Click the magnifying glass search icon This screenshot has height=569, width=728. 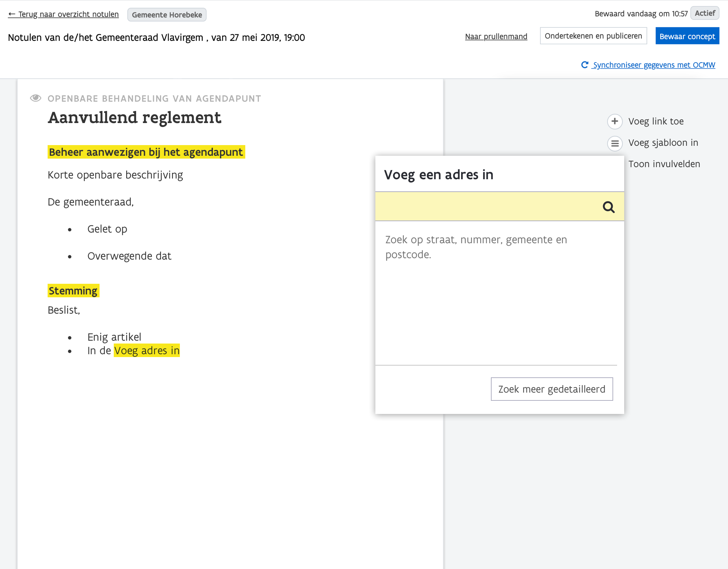[x=609, y=207]
